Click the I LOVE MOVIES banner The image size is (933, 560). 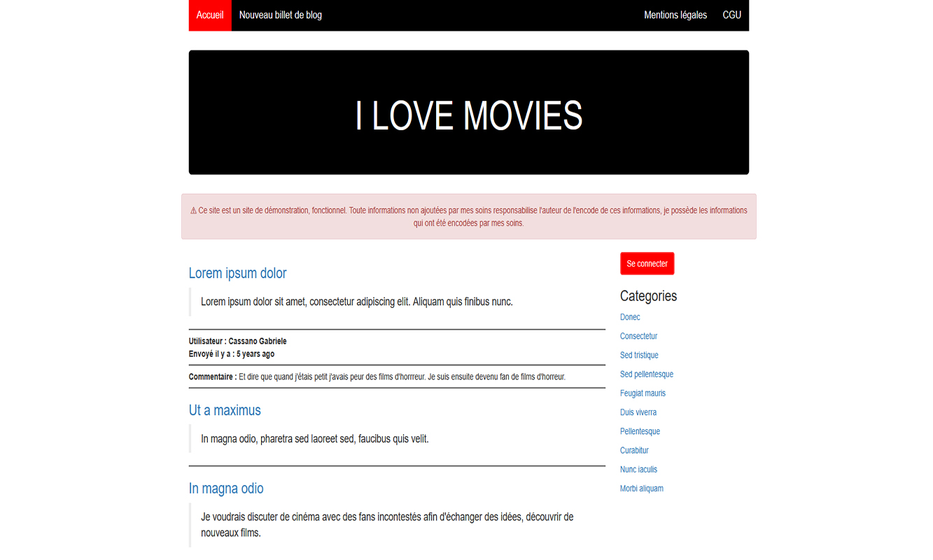468,112
